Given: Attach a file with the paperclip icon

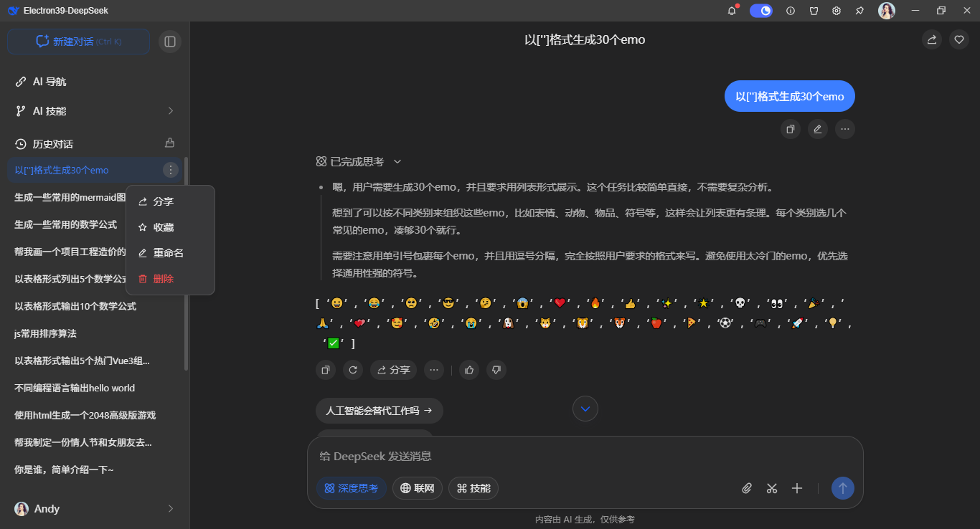Looking at the screenshot, I should tap(746, 488).
